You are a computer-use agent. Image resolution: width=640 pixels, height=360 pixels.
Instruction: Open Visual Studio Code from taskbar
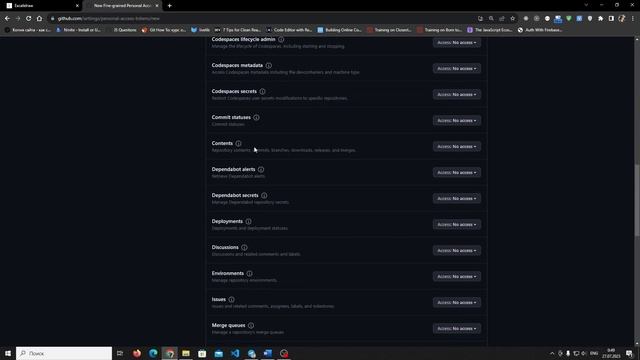235,353
